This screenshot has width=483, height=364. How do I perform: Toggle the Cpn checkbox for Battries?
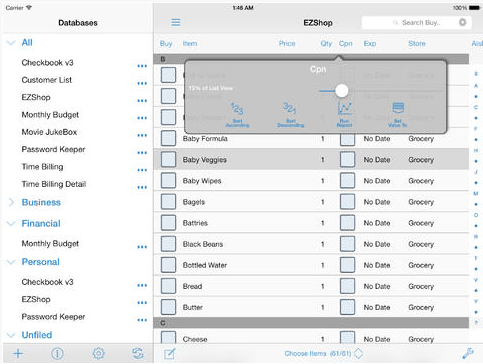347,223
